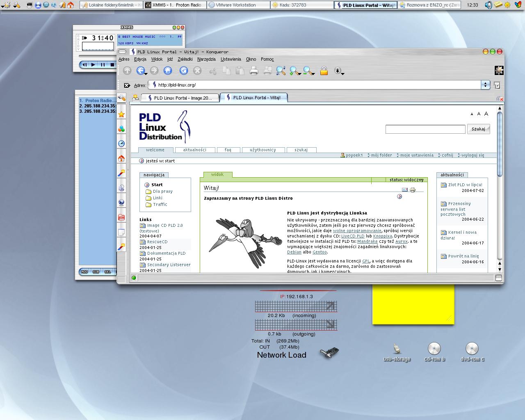
Task: Open the back-history dropdown arrow beside Back
Action: click(x=146, y=74)
